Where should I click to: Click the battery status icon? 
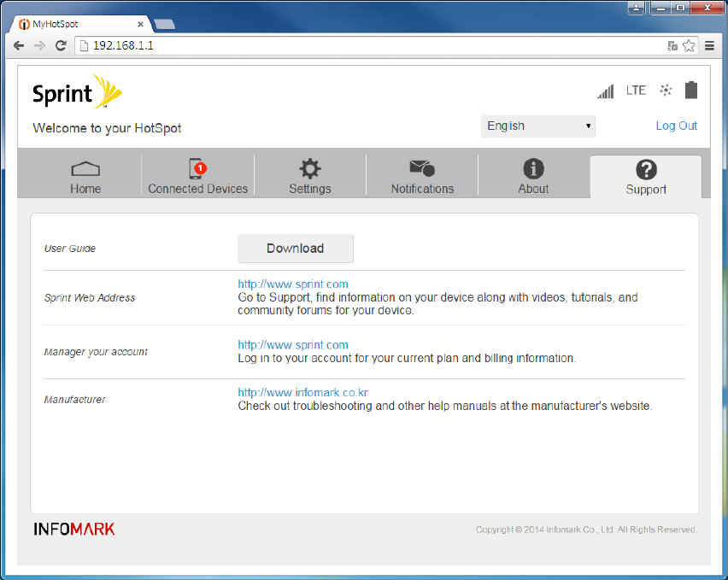pos(691,90)
